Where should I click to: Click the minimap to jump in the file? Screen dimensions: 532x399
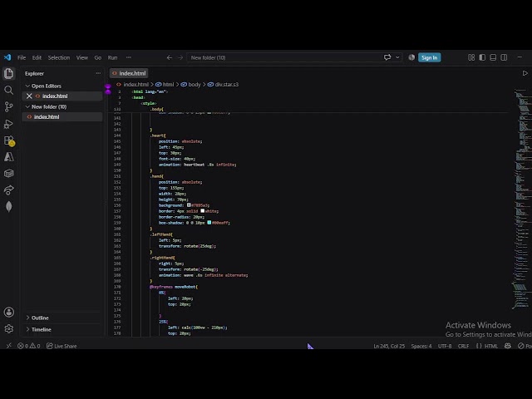click(x=522, y=199)
